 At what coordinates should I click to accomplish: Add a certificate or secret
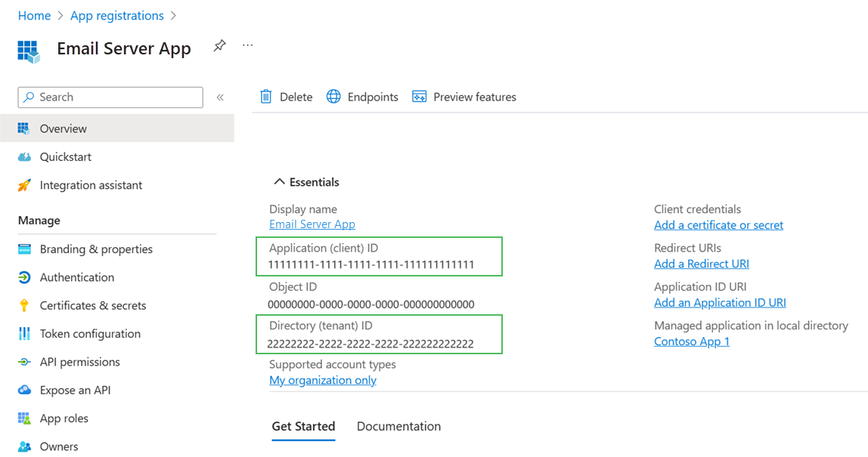[718, 224]
